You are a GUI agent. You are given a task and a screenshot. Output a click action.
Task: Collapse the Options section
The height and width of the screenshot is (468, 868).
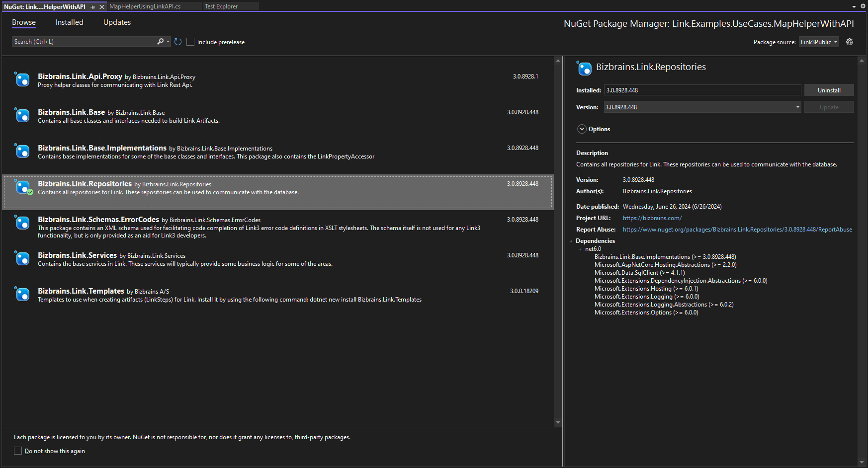point(582,129)
